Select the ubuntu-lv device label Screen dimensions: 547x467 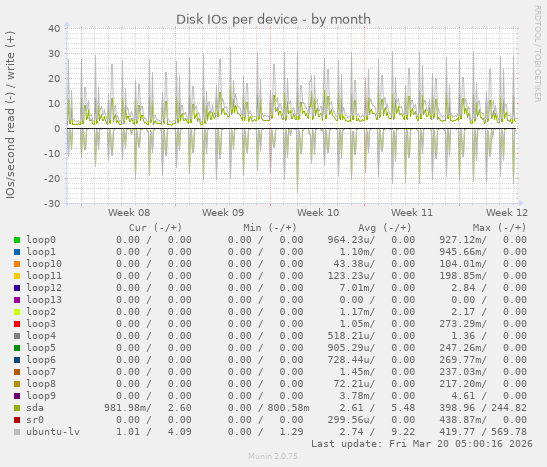(53, 432)
